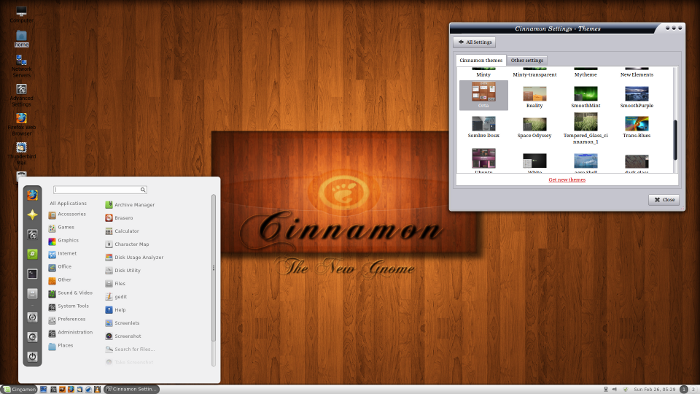Switch to workspace 2 in panel
This screenshot has height=394, width=700.
click(694, 390)
